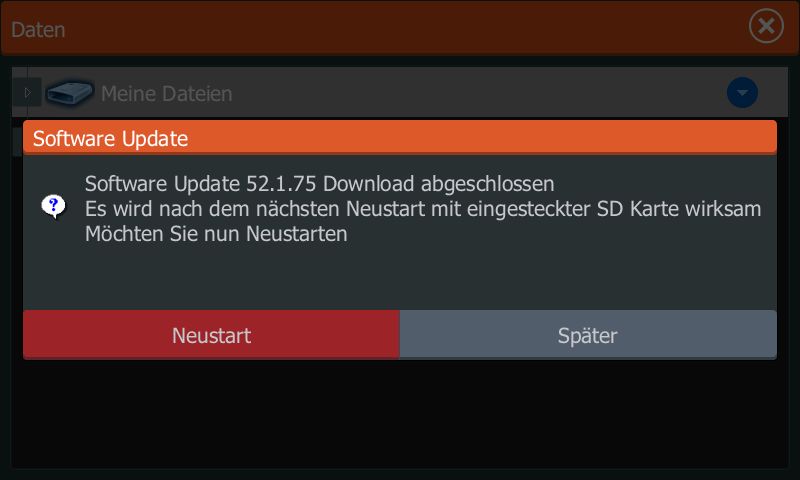Click the 'eingesteckter SD Karte wirksam' message line
The image size is (800, 480).
422,209
